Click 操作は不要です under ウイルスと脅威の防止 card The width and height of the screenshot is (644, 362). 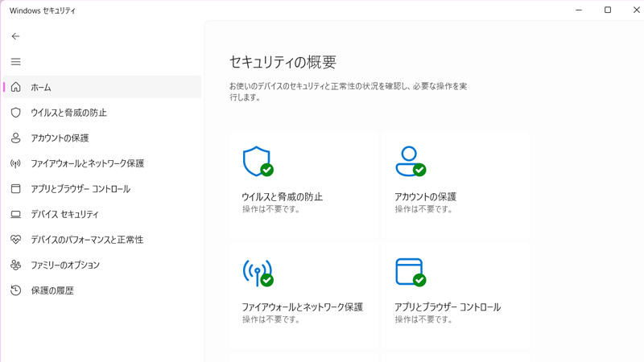[x=271, y=209]
